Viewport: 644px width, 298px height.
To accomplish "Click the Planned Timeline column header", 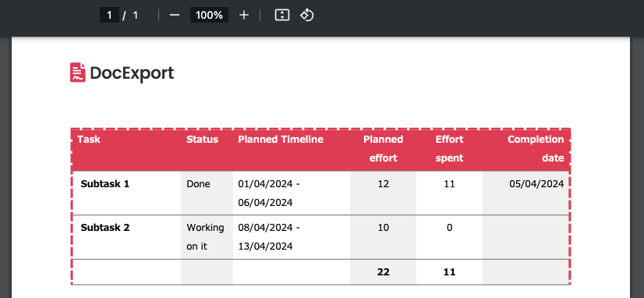I will 281,140.
